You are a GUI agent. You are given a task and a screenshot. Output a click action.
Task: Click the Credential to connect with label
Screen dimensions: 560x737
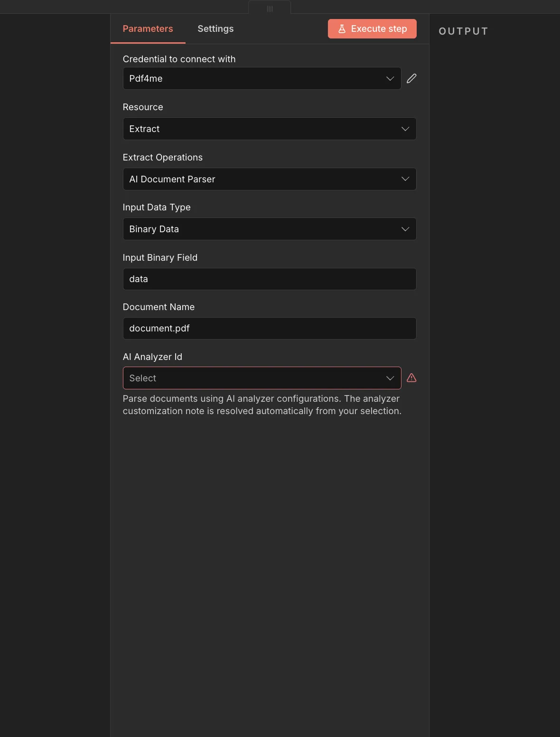pyautogui.click(x=179, y=59)
